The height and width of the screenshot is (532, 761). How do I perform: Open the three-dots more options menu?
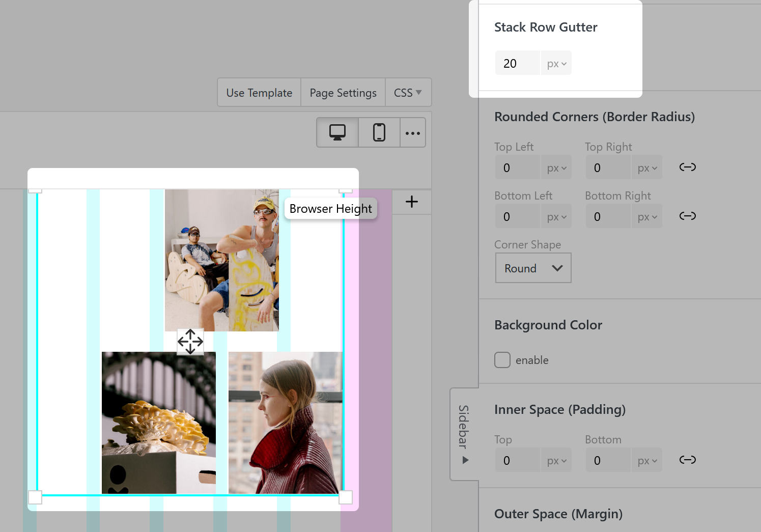point(412,133)
